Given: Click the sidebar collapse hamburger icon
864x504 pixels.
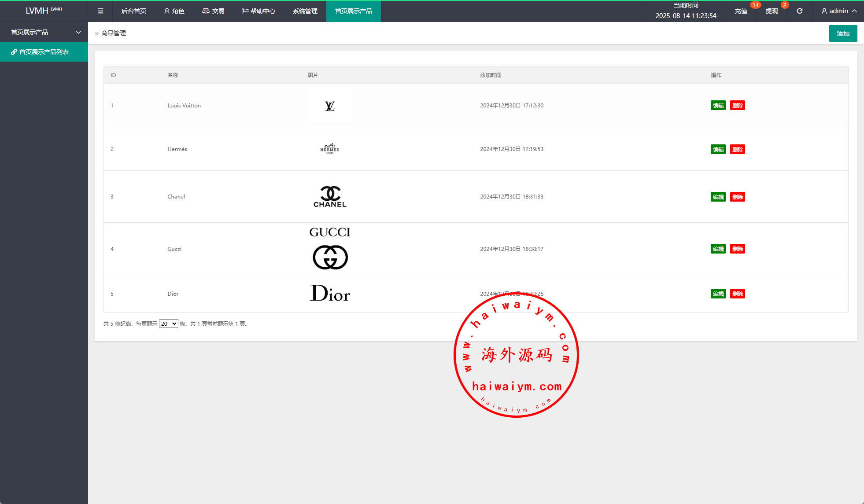Looking at the screenshot, I should 100,11.
